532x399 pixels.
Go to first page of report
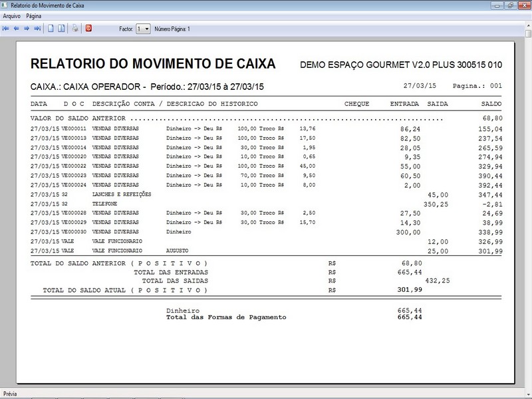tap(5, 29)
